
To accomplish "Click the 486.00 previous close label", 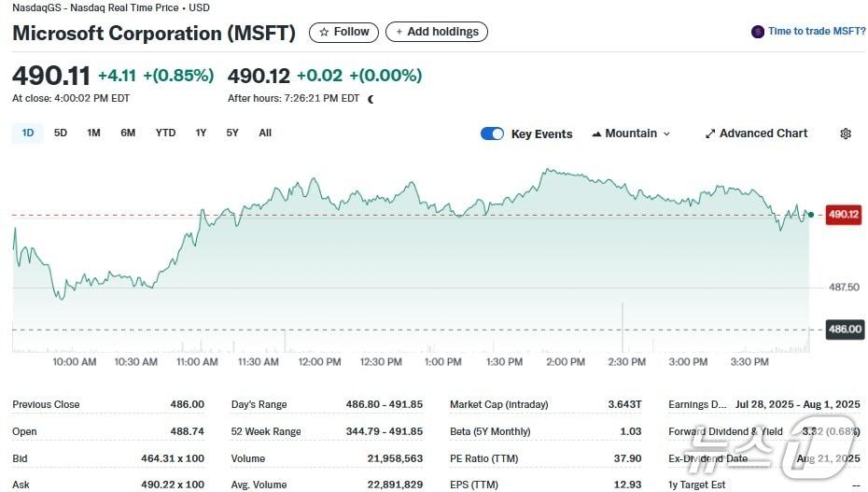I will 844,329.
